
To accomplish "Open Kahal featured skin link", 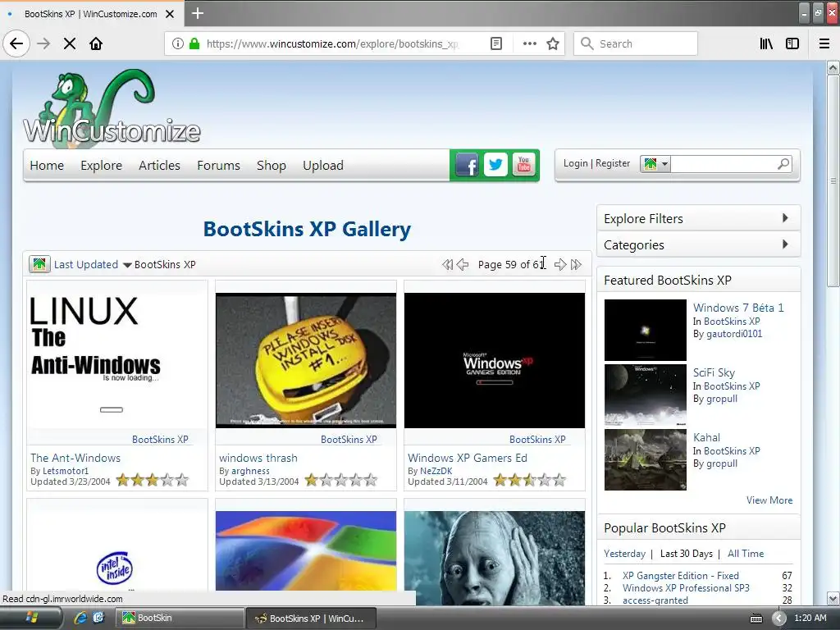I will click(706, 437).
